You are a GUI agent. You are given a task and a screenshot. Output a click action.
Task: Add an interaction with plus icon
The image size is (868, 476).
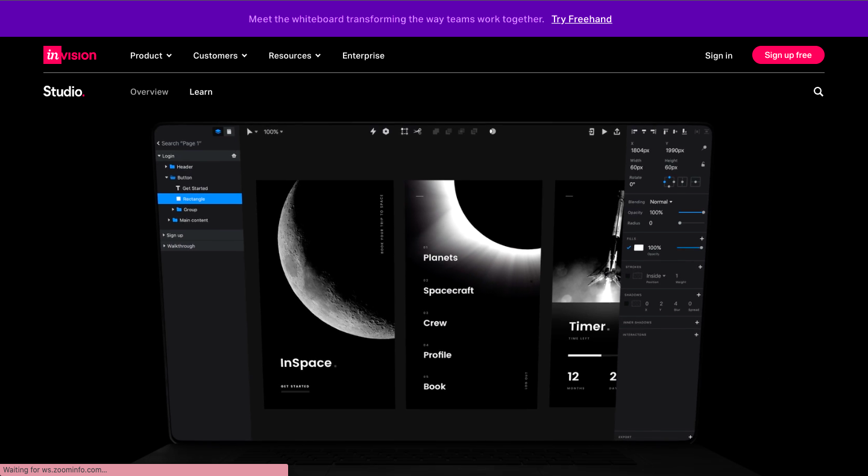(x=696, y=335)
